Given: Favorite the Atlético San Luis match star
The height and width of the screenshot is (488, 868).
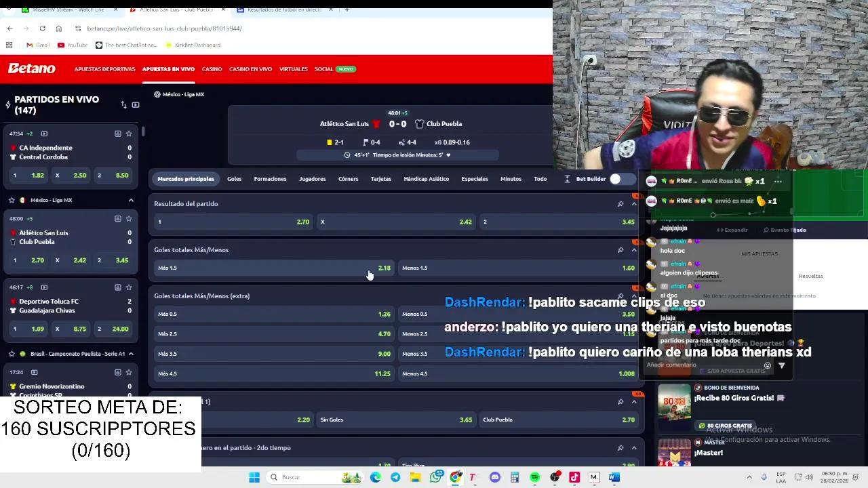Looking at the screenshot, I should tap(128, 219).
